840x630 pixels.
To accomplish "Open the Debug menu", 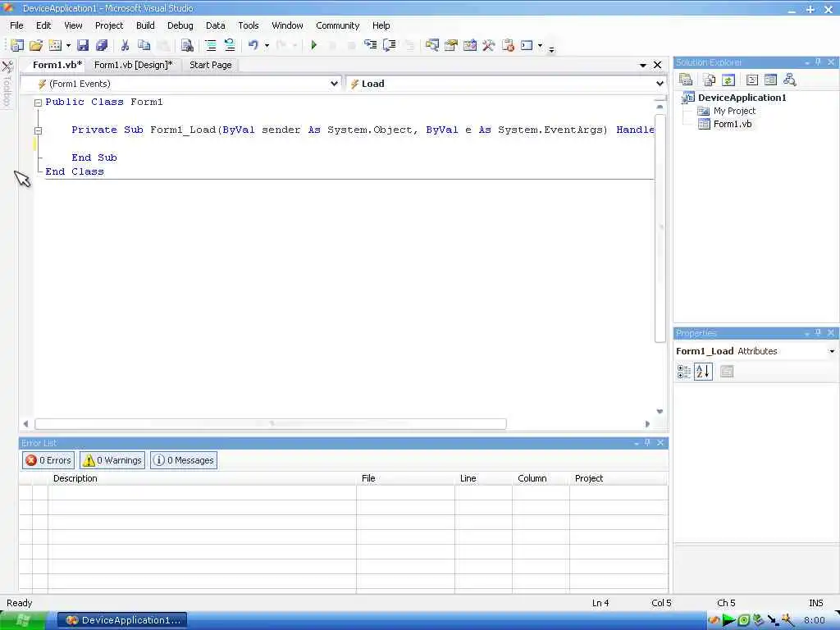I will point(180,25).
